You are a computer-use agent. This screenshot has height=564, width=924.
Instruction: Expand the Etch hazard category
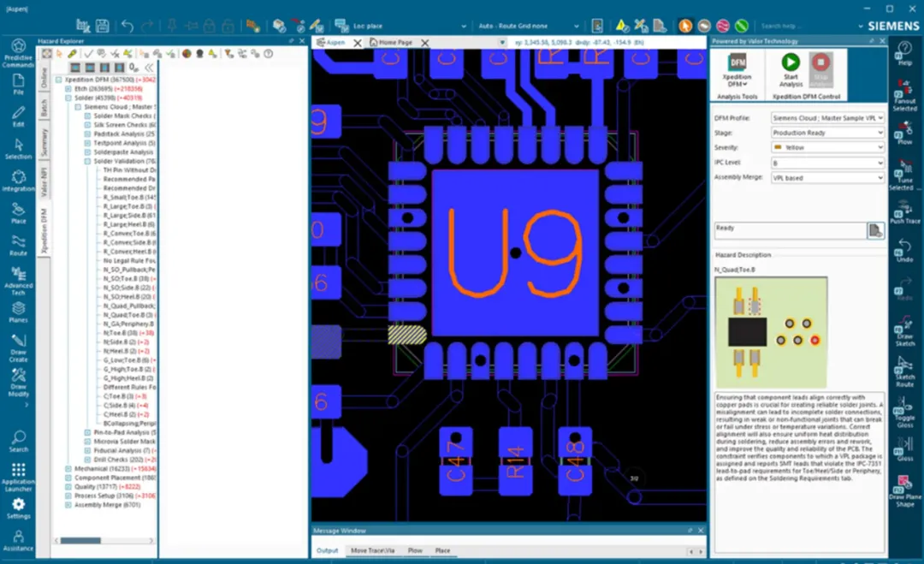click(x=68, y=89)
